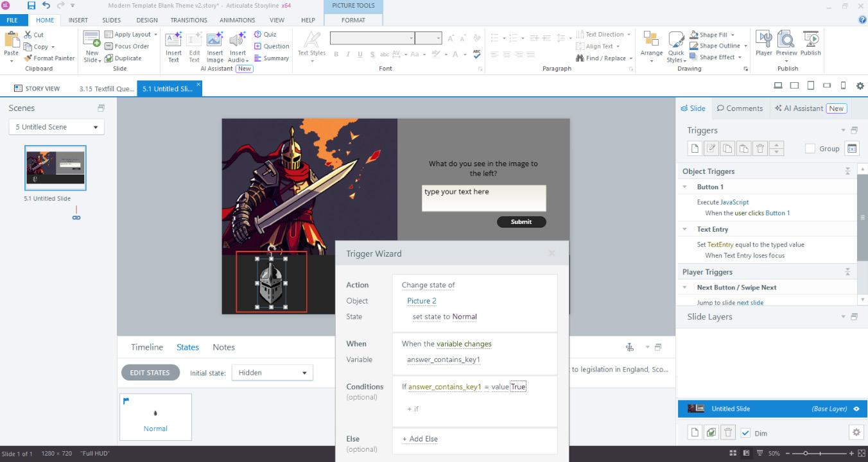Click the AI Summary icon
Screen dimensions: 868x462
(257, 58)
